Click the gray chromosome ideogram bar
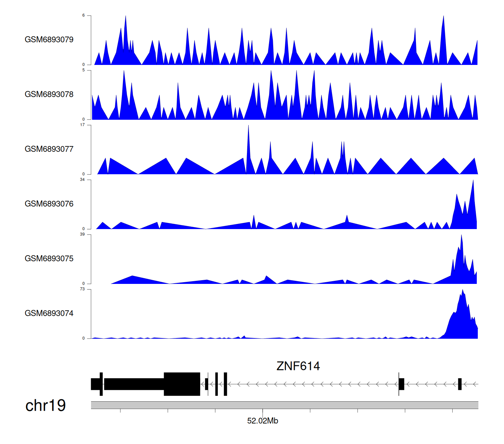Image resolution: width=504 pixels, height=444 pixels. coord(284,405)
